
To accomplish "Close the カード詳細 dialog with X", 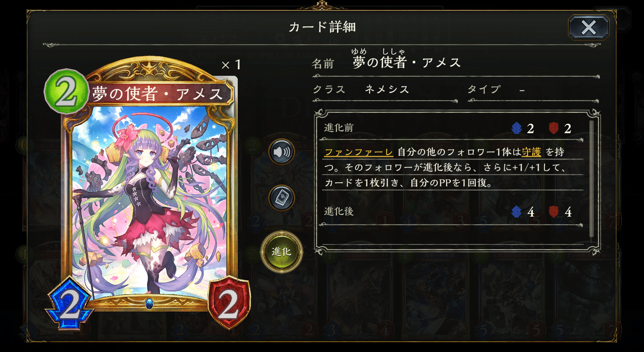I will coord(588,27).
